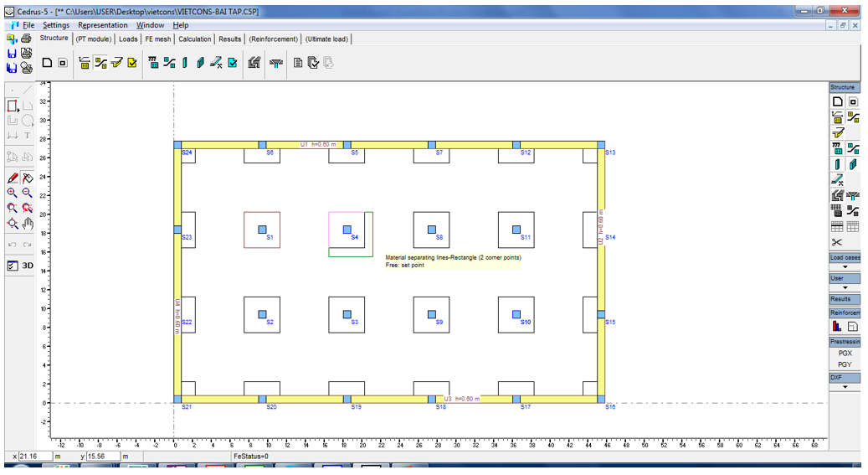The height and width of the screenshot is (475, 868).
Task: Click the yellow checkmark slab check icon
Action: (131, 63)
